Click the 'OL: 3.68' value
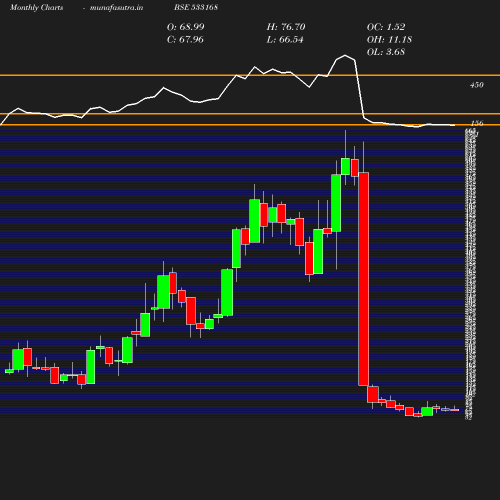500x500 pixels. (386, 52)
